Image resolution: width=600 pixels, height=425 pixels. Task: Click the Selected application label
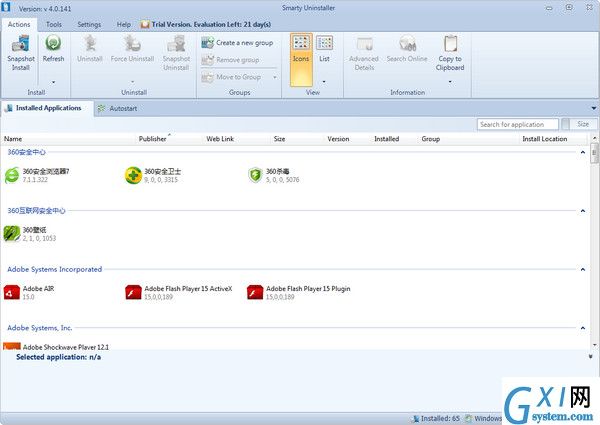pos(59,357)
